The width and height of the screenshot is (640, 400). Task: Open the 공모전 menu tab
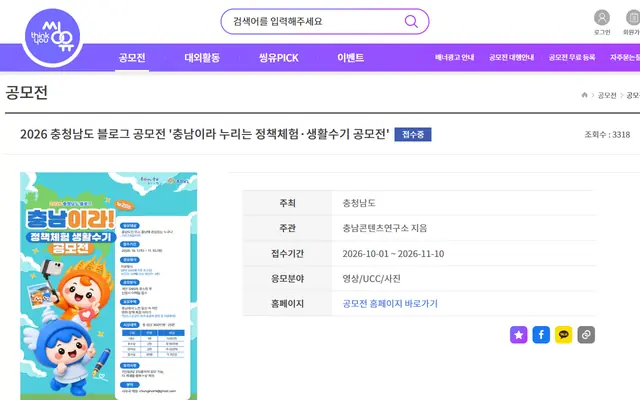click(x=132, y=58)
